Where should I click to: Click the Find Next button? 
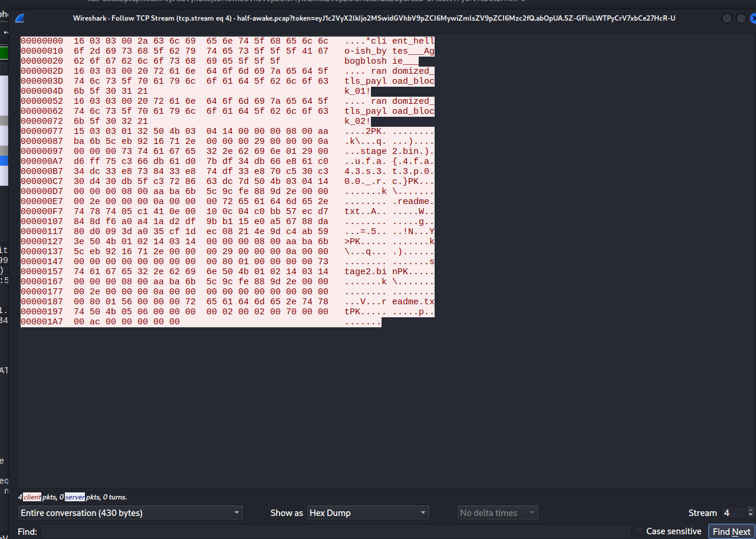tap(731, 531)
